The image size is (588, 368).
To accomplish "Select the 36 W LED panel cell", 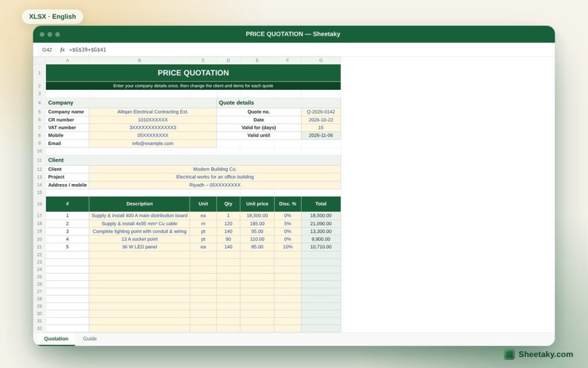I will [x=140, y=247].
